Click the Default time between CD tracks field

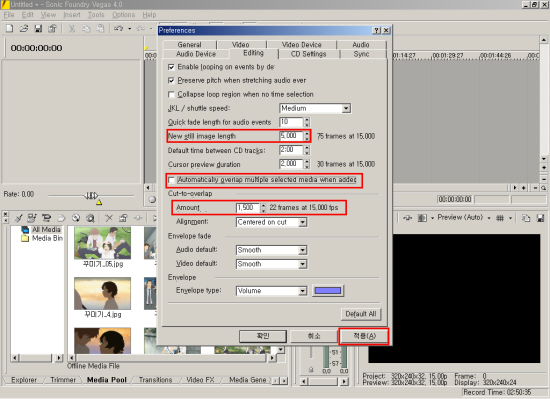coord(291,150)
